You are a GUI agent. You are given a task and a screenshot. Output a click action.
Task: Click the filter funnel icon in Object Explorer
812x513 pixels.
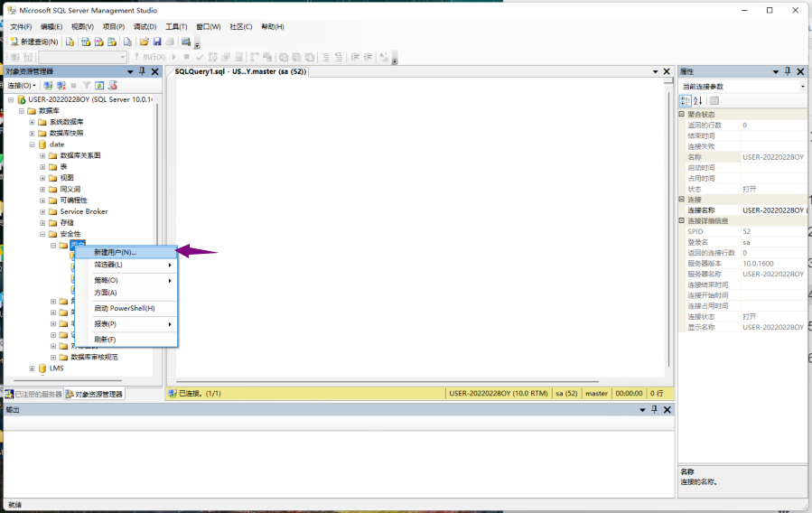(x=87, y=86)
